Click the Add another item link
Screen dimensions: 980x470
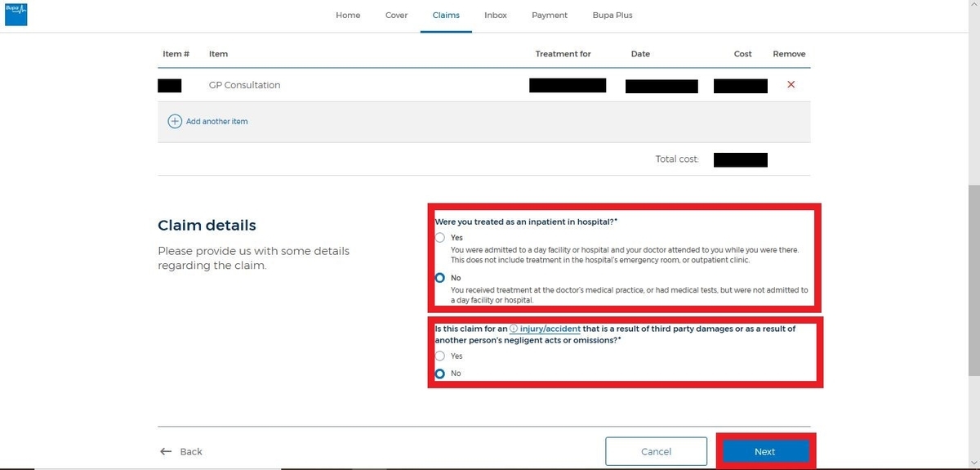coord(217,121)
